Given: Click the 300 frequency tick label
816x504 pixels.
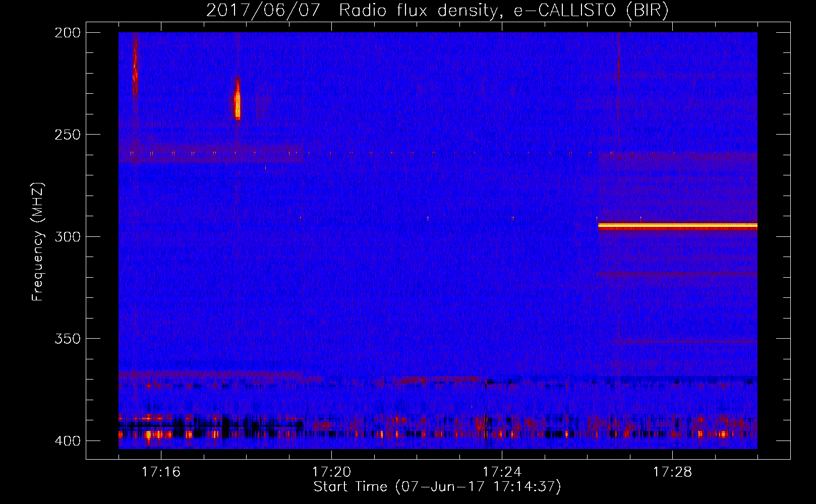Looking at the screenshot, I should pos(68,237).
